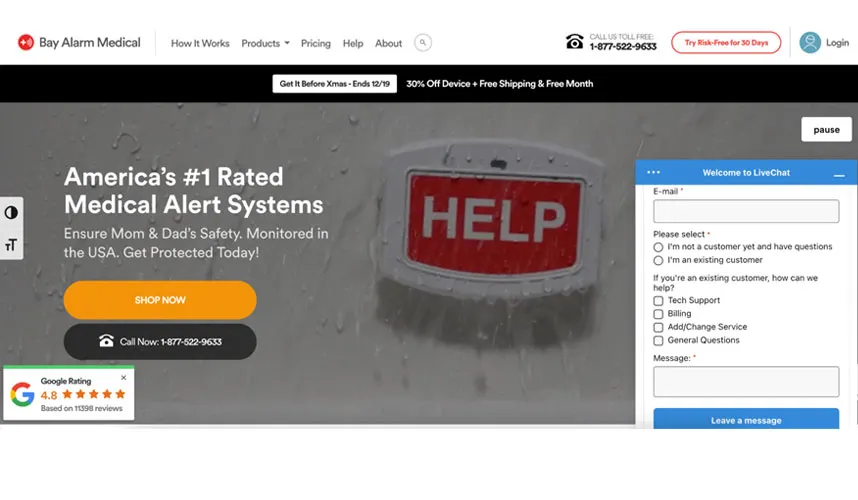Screen dimensions: 858x500
Task: Open the Help menu item
Action: pos(353,43)
